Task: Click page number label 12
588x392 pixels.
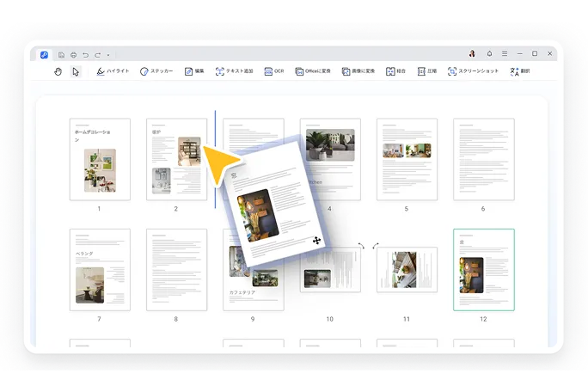Action: pos(483,319)
